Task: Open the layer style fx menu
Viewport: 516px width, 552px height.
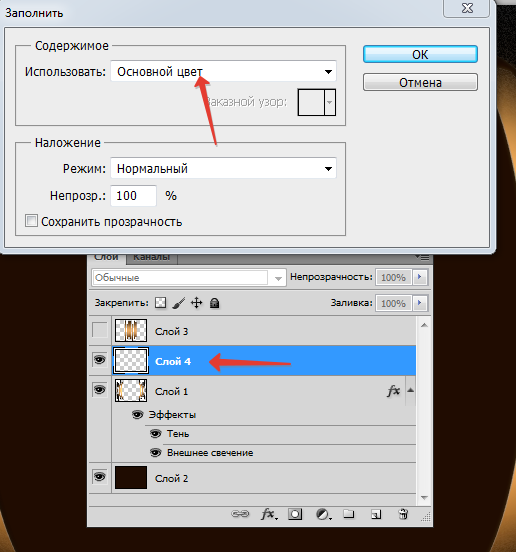Action: [x=269, y=514]
